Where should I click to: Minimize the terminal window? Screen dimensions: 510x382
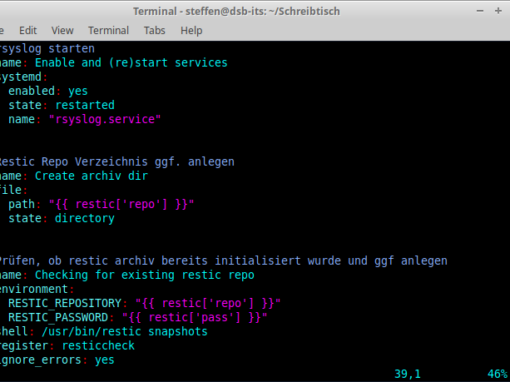point(480,11)
